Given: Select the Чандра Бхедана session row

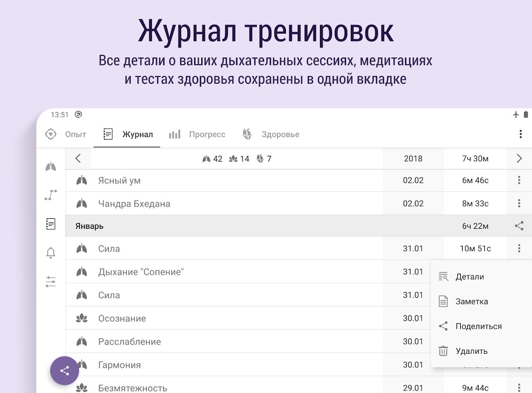Looking at the screenshot, I should coord(299,203).
